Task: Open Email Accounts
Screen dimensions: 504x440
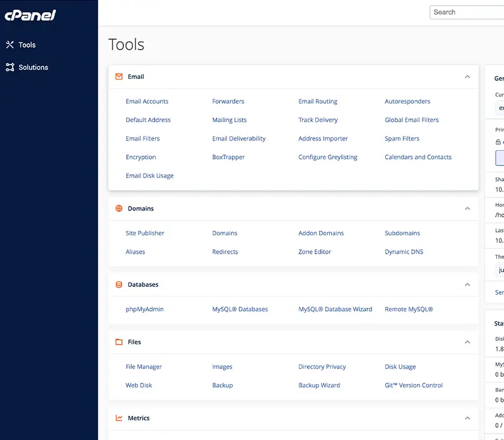Action: [x=147, y=101]
